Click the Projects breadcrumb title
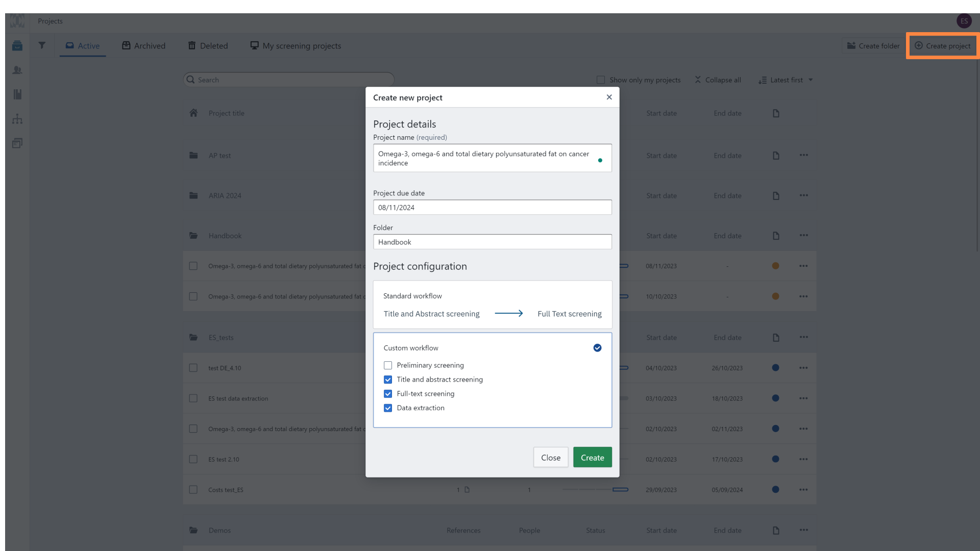The height and width of the screenshot is (551, 980). [50, 21]
